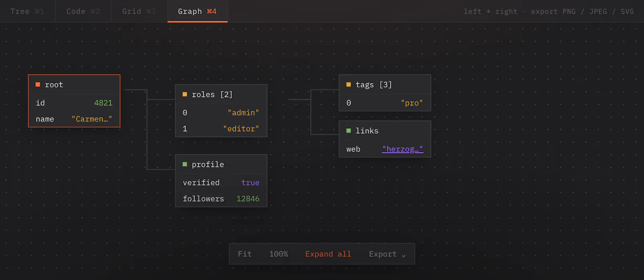Click the yellow square icon on tags node
644x280 pixels.
click(x=349, y=84)
